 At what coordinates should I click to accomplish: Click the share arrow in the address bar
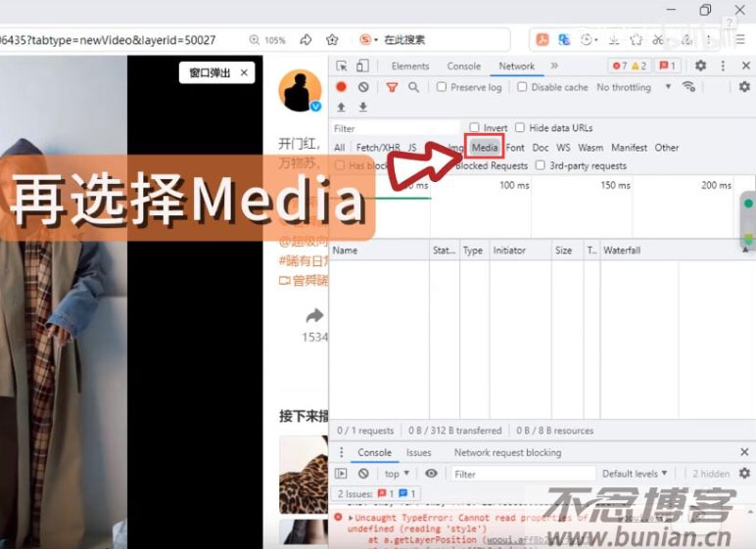306,39
